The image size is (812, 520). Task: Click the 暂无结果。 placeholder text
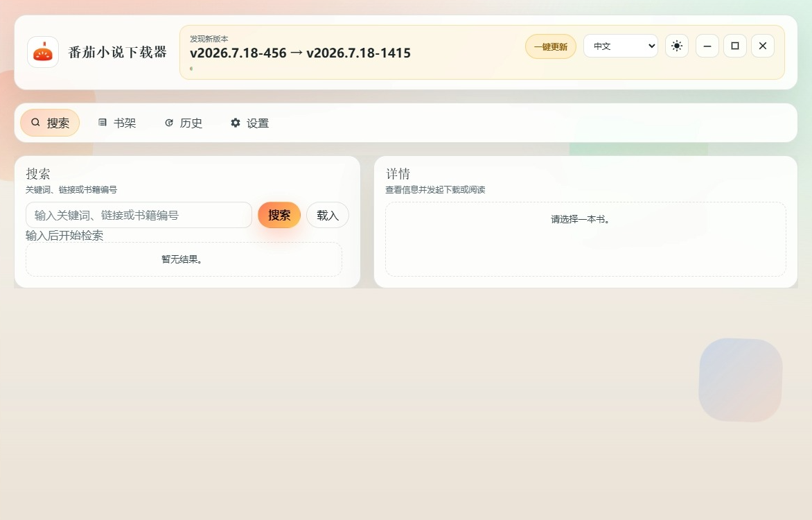click(182, 259)
